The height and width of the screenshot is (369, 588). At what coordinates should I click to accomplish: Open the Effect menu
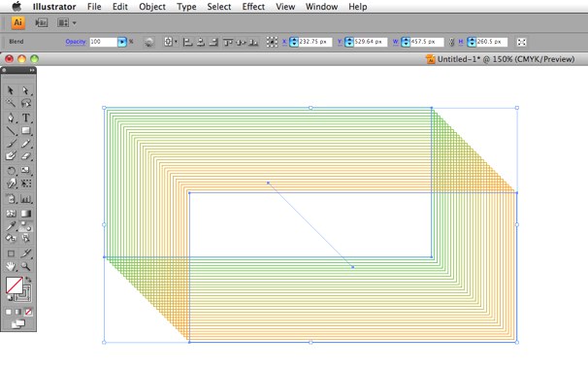[x=253, y=7]
